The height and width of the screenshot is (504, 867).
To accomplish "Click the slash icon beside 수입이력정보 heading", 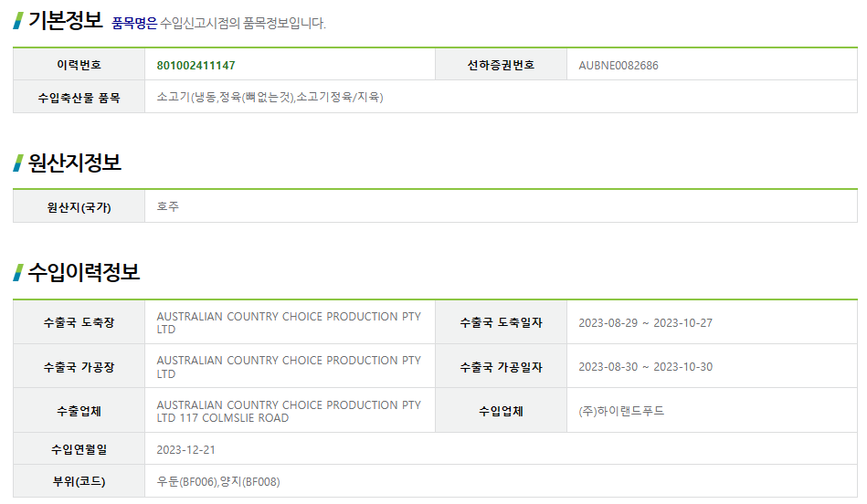I will 18,272.
